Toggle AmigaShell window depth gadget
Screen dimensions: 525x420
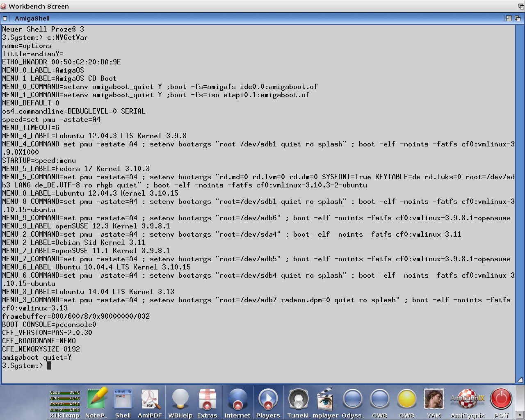click(x=518, y=18)
